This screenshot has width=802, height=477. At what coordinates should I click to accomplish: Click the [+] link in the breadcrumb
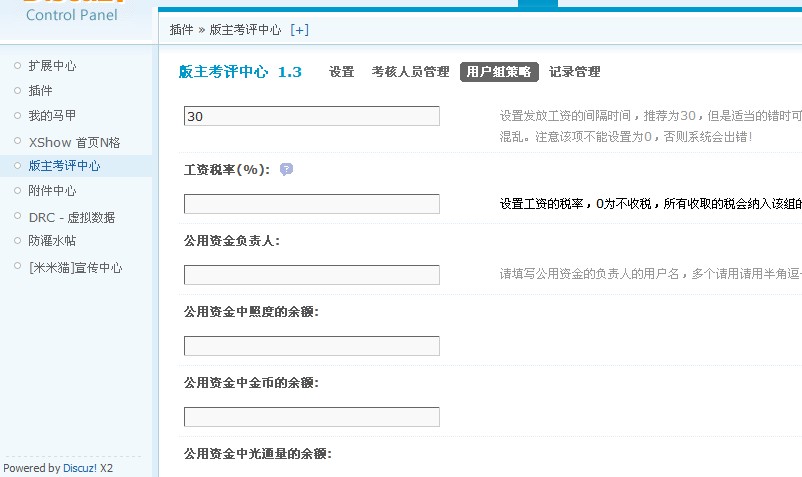coord(299,30)
